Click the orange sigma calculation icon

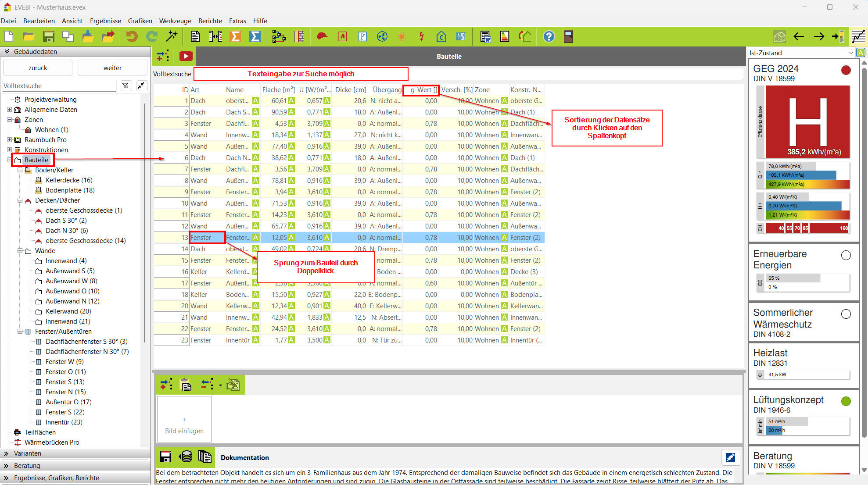point(236,36)
